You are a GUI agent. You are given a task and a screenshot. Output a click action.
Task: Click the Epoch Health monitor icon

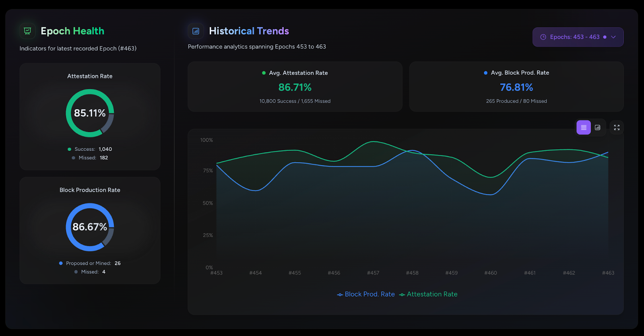(27, 31)
